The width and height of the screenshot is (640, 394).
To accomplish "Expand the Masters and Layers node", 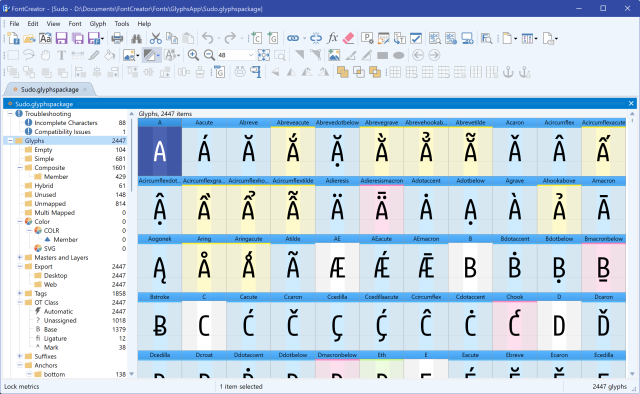I will 20,258.
